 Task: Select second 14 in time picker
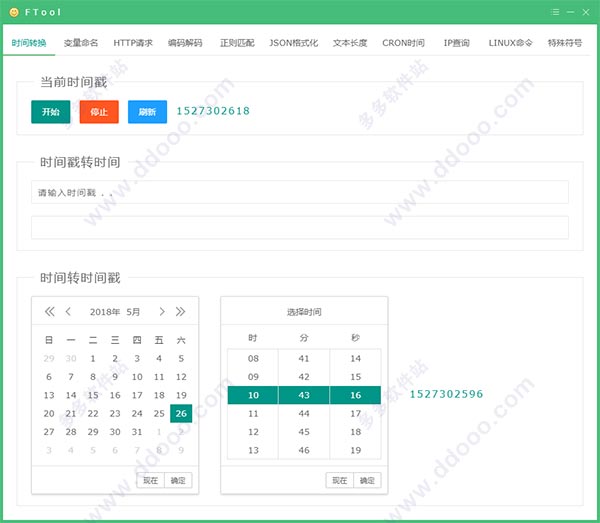click(x=355, y=358)
